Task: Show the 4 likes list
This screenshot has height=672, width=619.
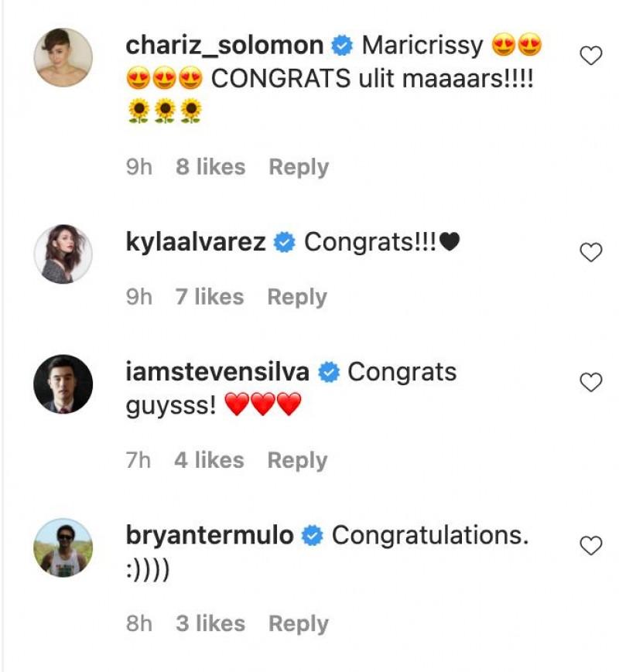Action: [x=209, y=460]
